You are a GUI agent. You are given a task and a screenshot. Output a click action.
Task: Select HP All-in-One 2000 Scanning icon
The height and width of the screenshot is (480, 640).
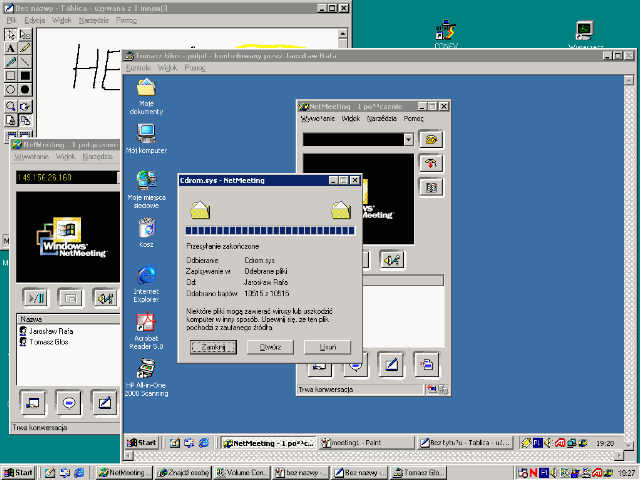click(x=146, y=378)
